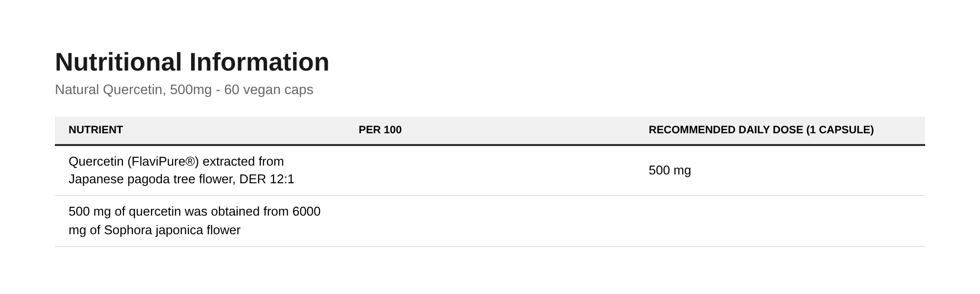Click the Japanese pagoda tree flower text
The width and height of the screenshot is (980, 294).
click(152, 179)
